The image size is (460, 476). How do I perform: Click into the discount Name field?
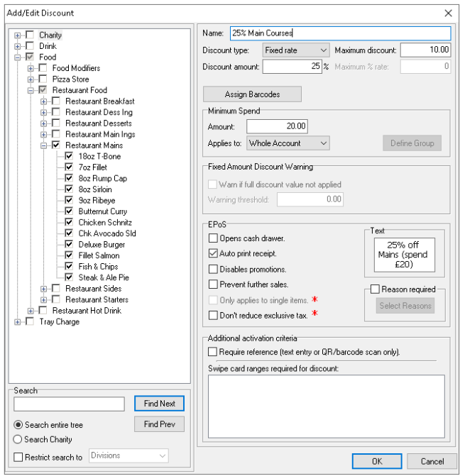tap(339, 33)
